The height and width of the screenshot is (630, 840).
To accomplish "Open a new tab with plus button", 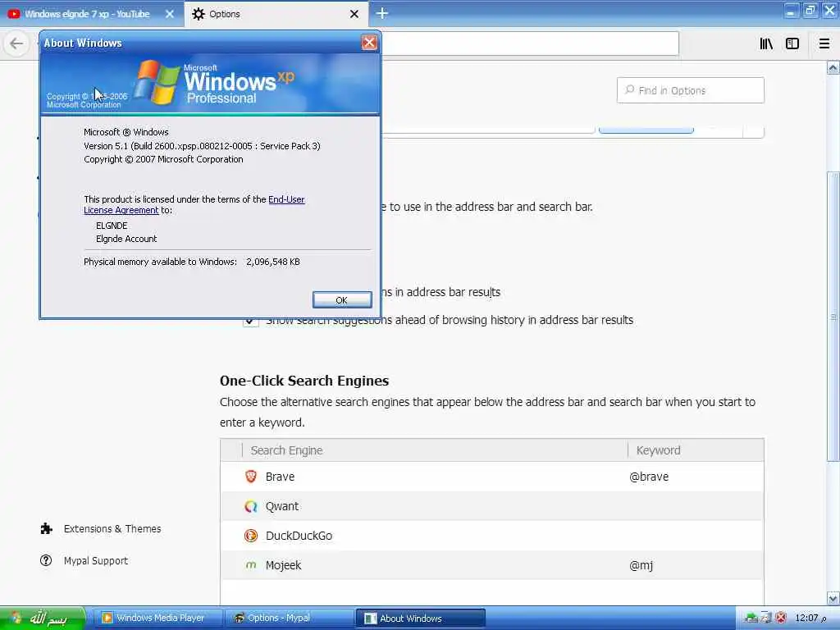I will 382,13.
